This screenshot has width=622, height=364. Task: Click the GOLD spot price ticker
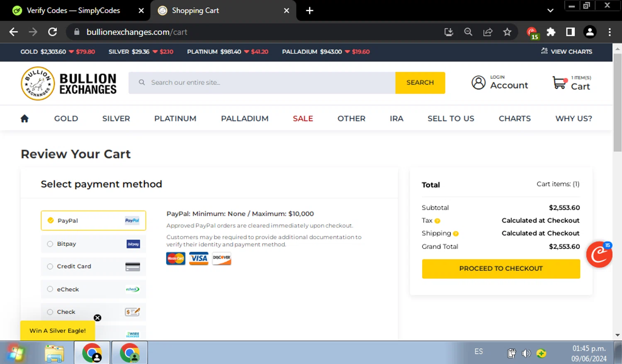click(x=58, y=51)
